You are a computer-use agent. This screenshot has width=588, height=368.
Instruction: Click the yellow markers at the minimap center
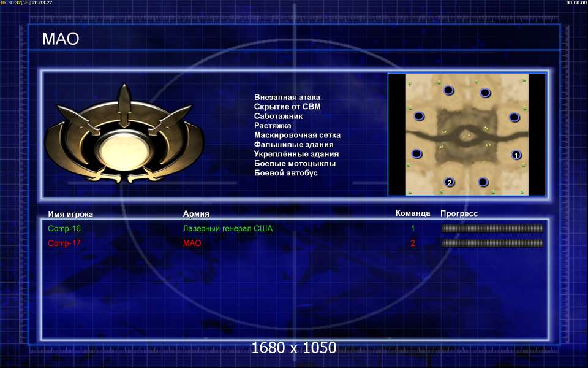(x=467, y=136)
